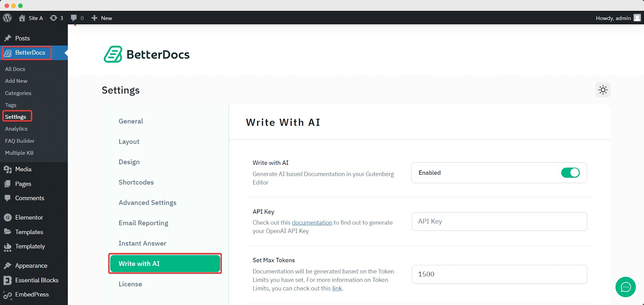The width and height of the screenshot is (644, 305).
Task: Click the BetterDocs logo at page top
Action: (x=146, y=54)
